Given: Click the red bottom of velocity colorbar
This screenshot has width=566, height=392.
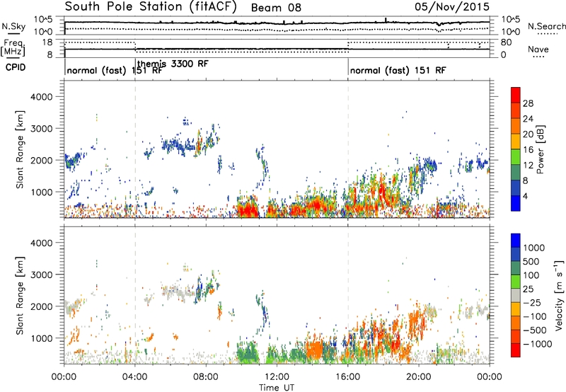Looking at the screenshot, I should point(516,350).
